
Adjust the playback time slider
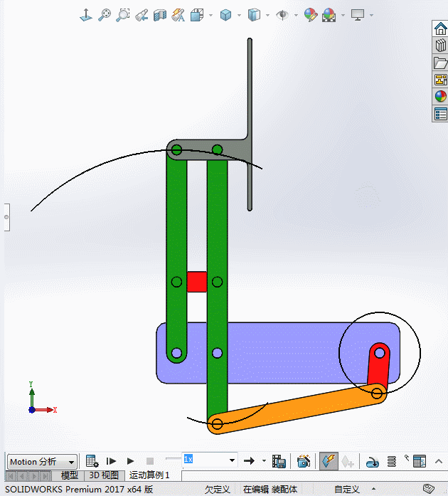(x=174, y=458)
